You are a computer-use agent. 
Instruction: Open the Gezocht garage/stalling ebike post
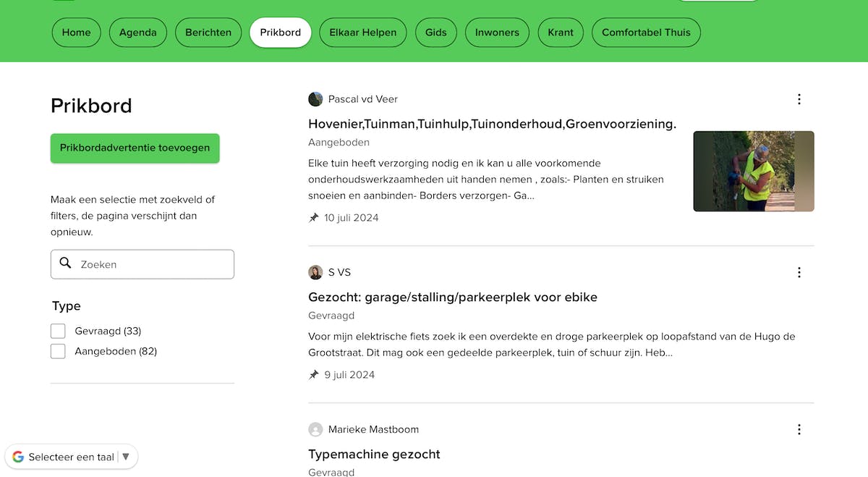[x=452, y=297]
